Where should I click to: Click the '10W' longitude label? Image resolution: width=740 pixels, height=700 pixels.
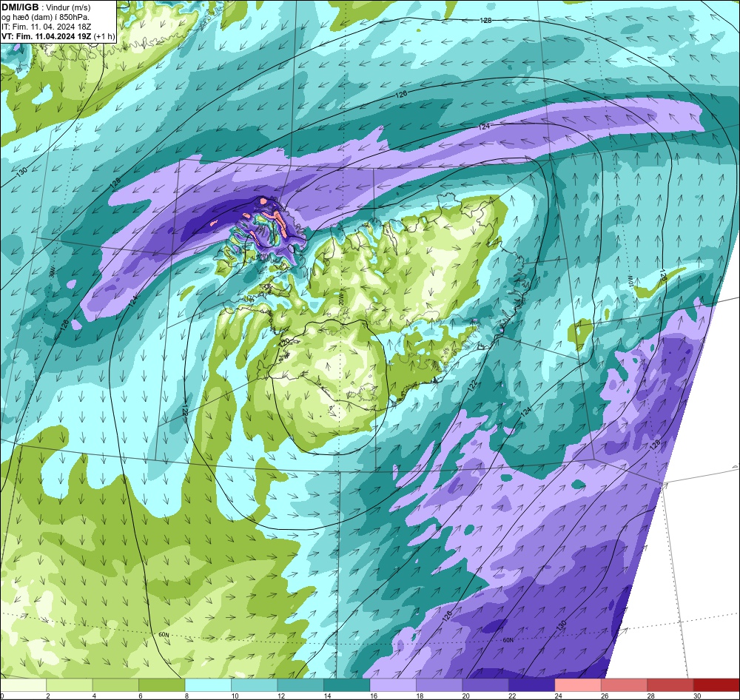[630, 282]
